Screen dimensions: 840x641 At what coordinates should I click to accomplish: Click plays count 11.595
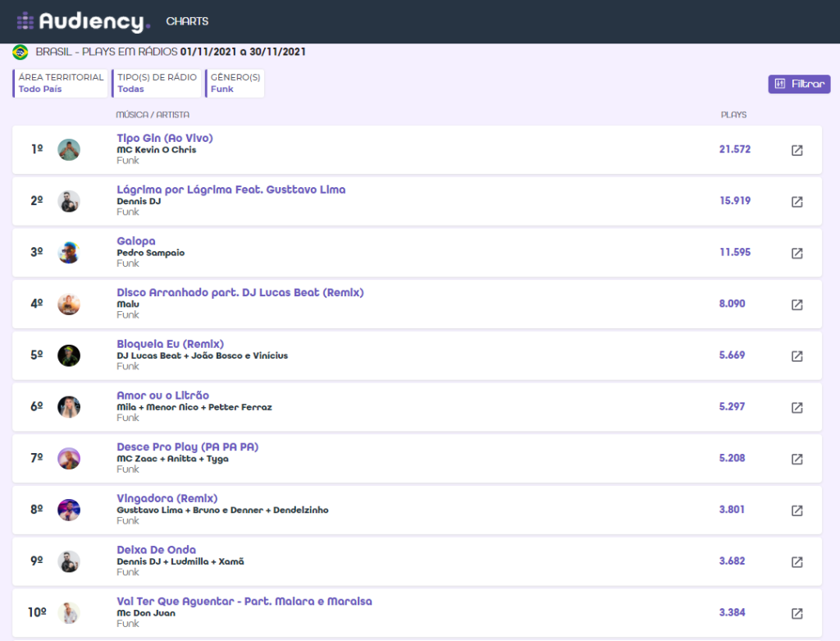tap(734, 252)
